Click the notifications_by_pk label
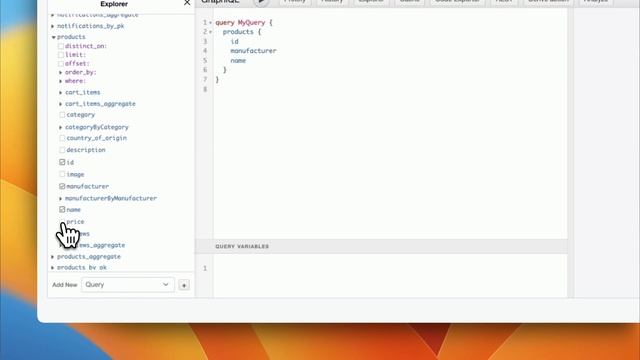640x360 pixels. pos(90,26)
